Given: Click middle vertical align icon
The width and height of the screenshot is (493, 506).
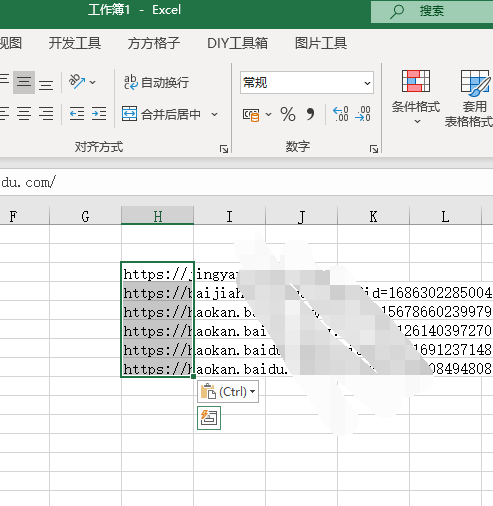Looking at the screenshot, I should tap(24, 82).
